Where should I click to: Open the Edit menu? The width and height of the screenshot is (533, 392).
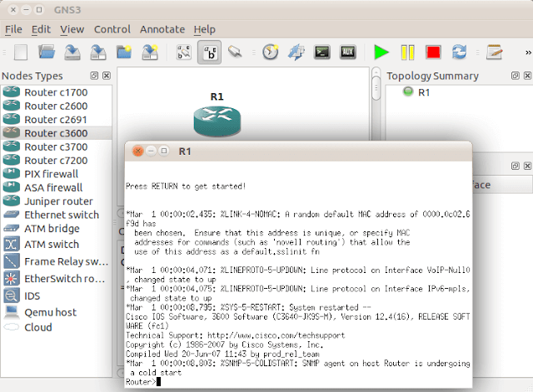(x=41, y=30)
